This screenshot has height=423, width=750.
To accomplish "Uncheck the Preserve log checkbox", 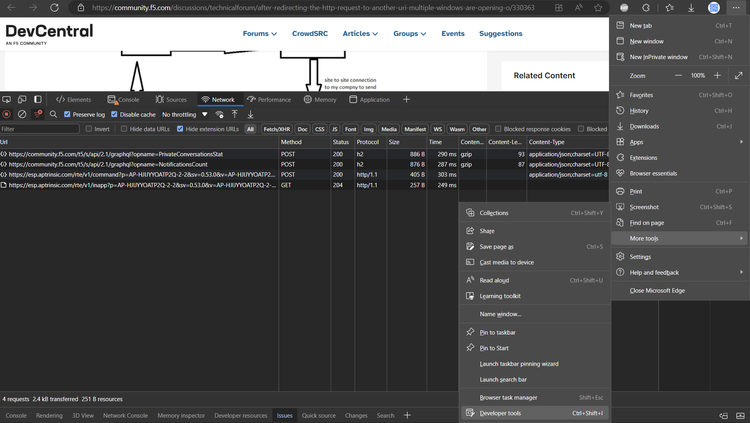I will pos(68,115).
